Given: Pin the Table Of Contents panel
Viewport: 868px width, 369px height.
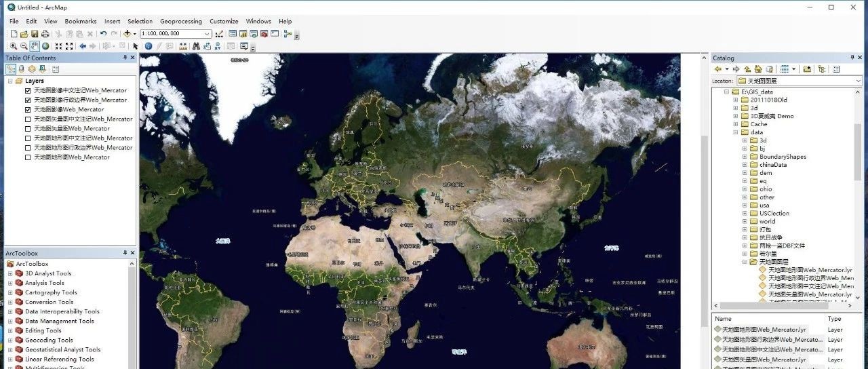Looking at the screenshot, I should pos(125,58).
